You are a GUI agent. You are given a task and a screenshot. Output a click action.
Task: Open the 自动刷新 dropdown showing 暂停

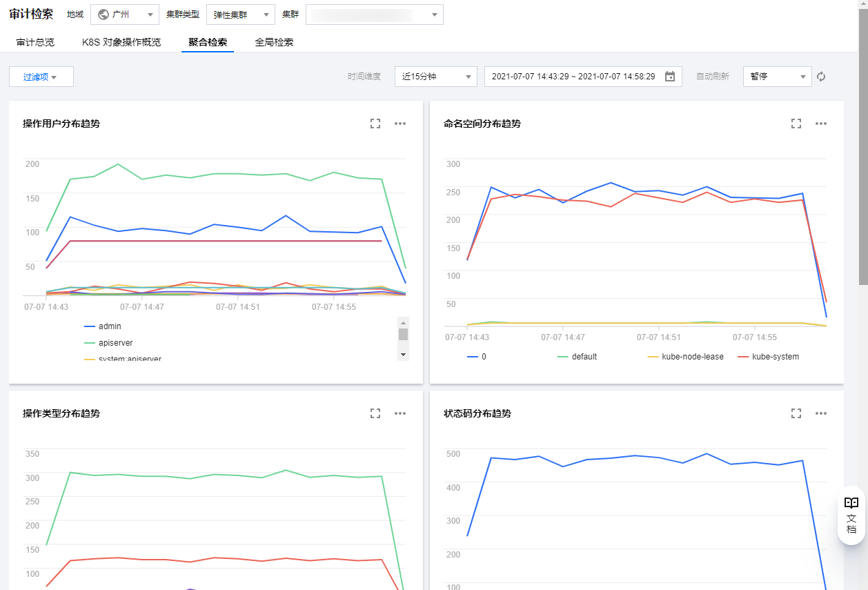(778, 77)
